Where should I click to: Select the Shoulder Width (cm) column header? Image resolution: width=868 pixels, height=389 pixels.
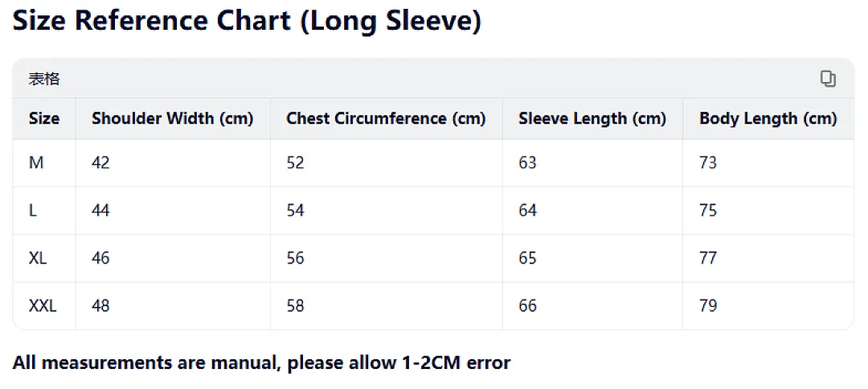tap(173, 118)
